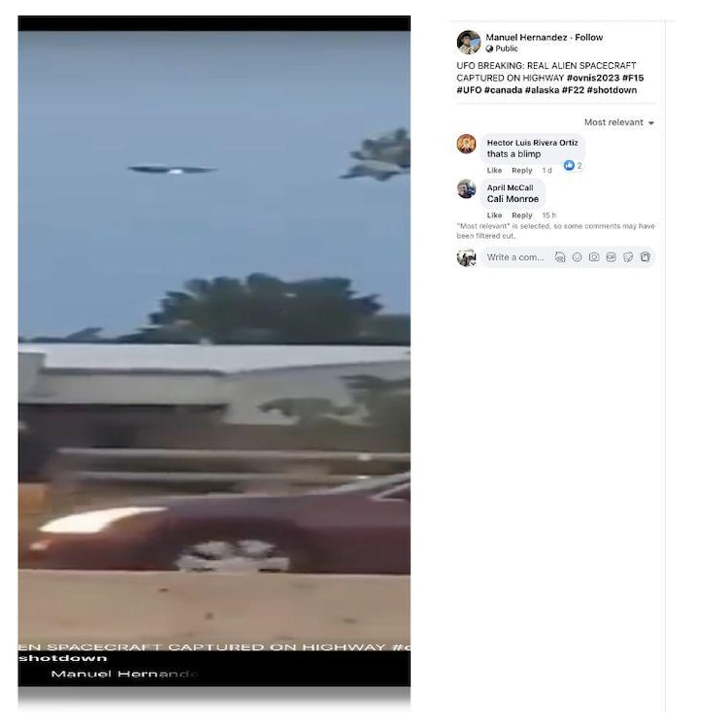The height and width of the screenshot is (728, 728).
Task: Expand commenting-as profile switcher avatar
Action: pyautogui.click(x=467, y=257)
